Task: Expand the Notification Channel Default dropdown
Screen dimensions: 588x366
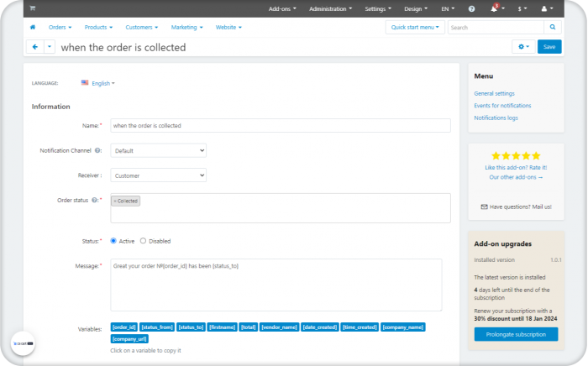Action: [x=158, y=150]
